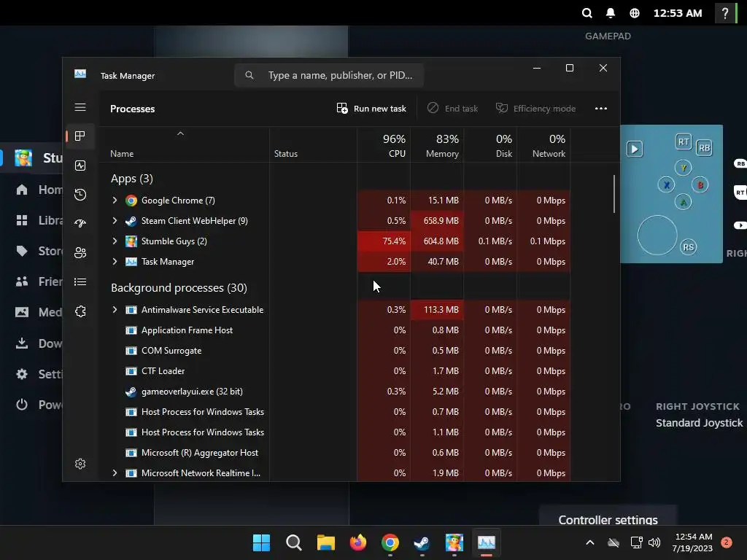This screenshot has height=560, width=747.
Task: Select the Processes tab icon in sidebar
Action: tap(80, 136)
